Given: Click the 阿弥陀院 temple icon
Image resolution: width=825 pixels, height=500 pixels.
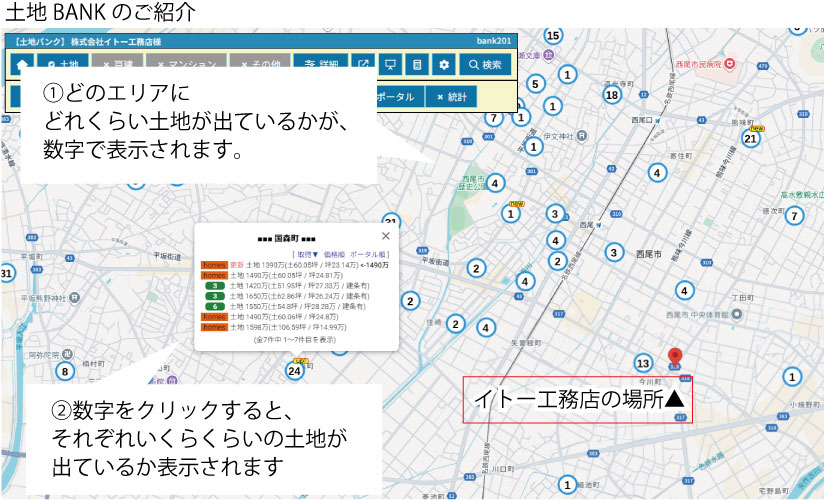Looking at the screenshot, I should pos(67,354).
